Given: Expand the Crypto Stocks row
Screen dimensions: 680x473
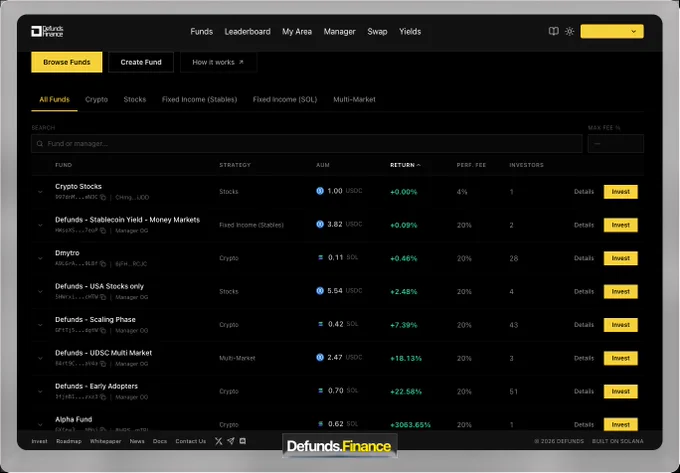Looking at the screenshot, I should tap(40, 192).
